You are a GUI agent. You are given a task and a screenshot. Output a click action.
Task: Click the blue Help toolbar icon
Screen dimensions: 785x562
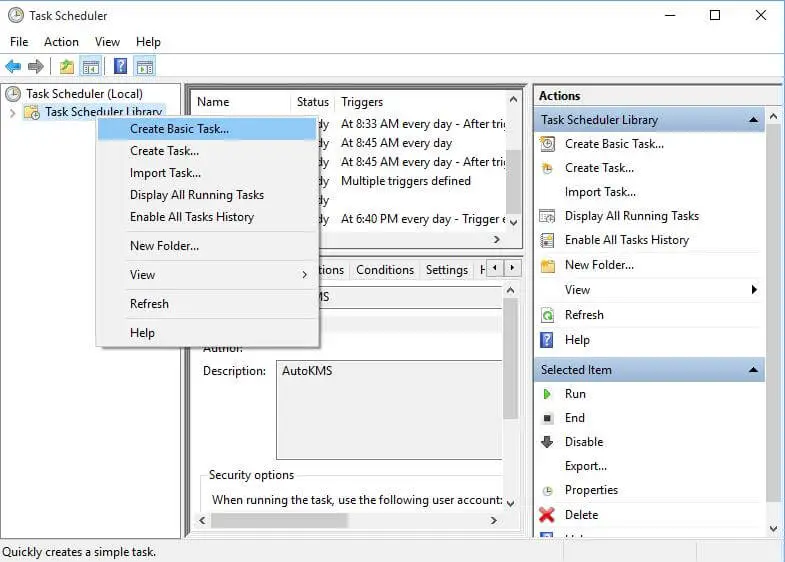coord(120,66)
